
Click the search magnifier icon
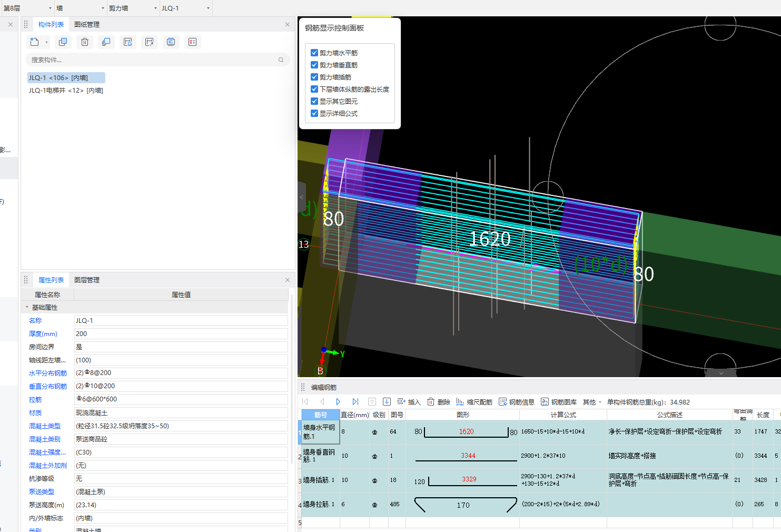(x=281, y=60)
